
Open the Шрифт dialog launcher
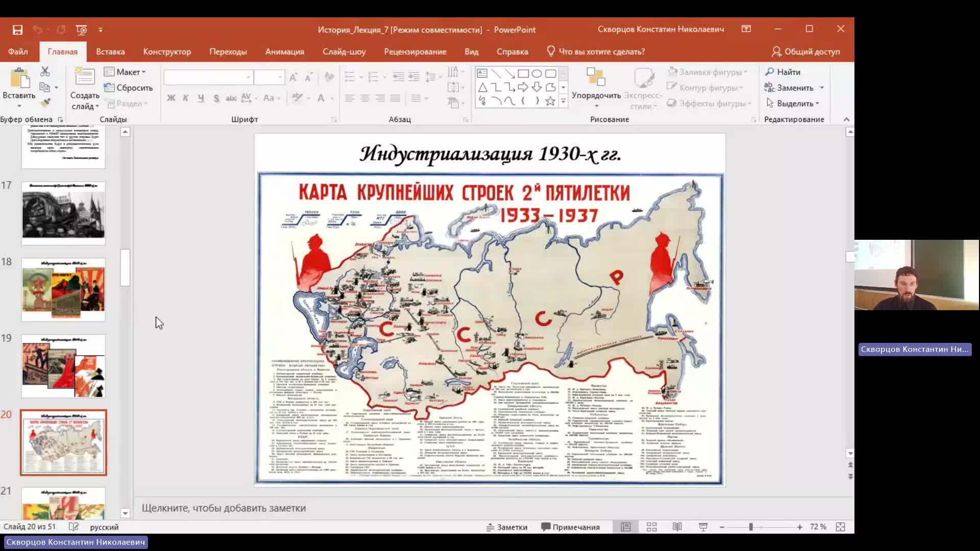(334, 120)
